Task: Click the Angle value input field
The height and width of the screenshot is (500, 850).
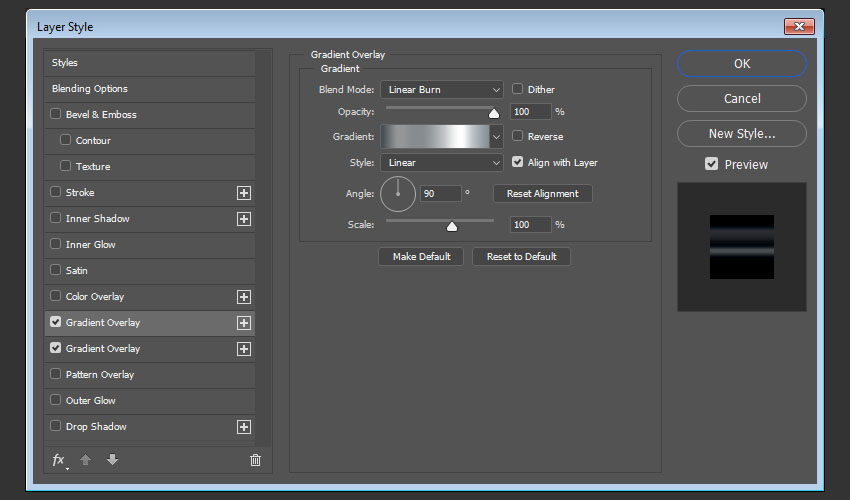Action: click(x=441, y=193)
